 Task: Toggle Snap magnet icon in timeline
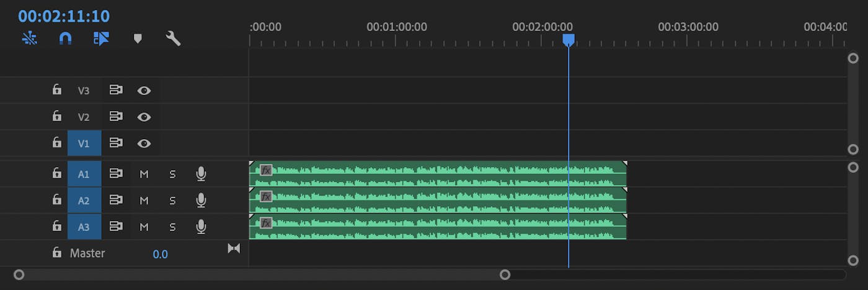65,39
